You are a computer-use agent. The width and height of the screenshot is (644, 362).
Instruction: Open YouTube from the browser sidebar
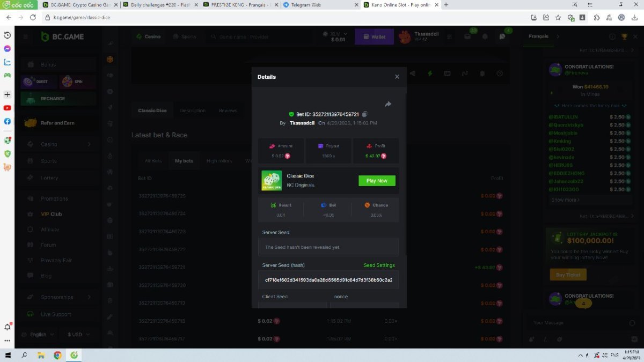tap(8, 108)
